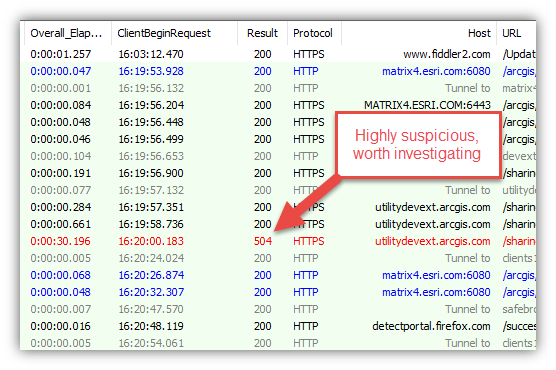Viewport: 556px width, 370px height.
Task: Select utilitydevext.arcgis.com host at 16:19:58.736
Action: pyautogui.click(x=433, y=225)
